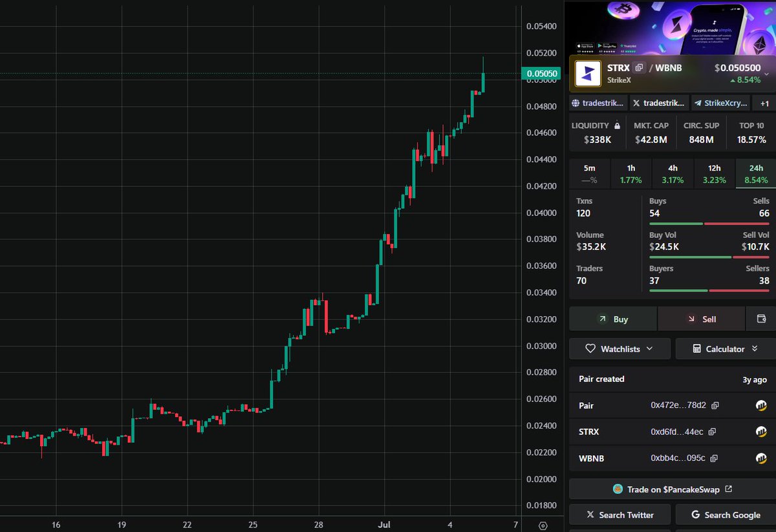776x532 pixels.
Task: Copy the WBNB address 0xbb4c...095c
Action: [714, 458]
